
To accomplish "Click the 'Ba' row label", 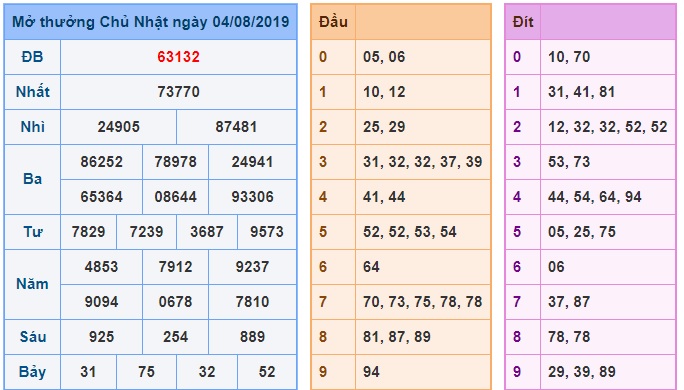I will pos(32,179).
